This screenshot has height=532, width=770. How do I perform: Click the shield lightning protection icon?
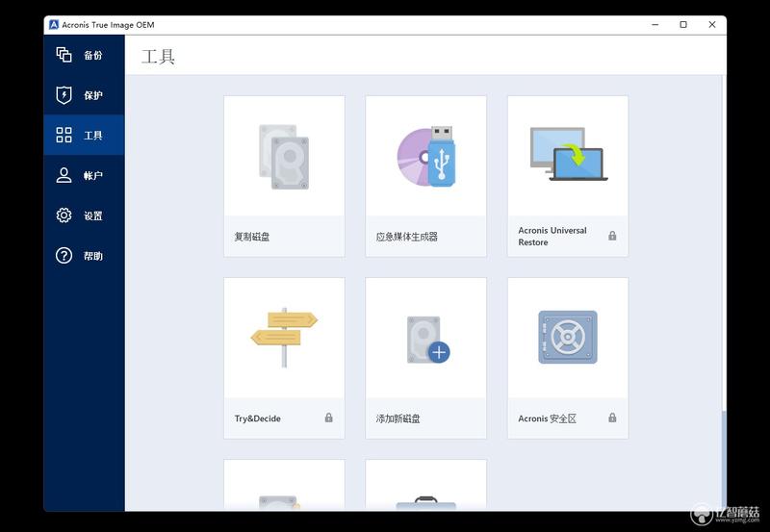click(64, 95)
